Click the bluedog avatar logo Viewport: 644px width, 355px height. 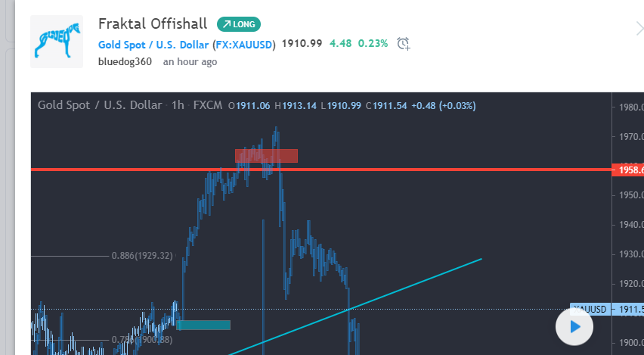57,42
